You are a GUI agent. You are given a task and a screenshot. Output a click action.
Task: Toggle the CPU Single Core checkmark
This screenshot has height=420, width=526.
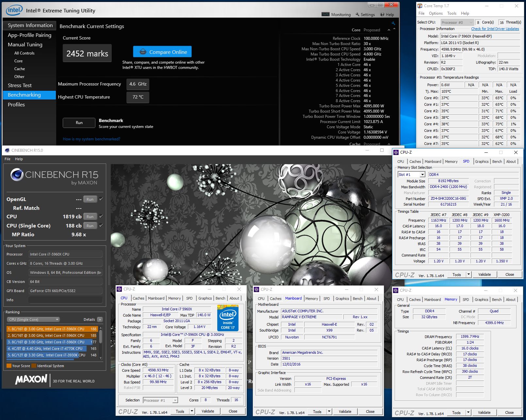click(x=101, y=226)
